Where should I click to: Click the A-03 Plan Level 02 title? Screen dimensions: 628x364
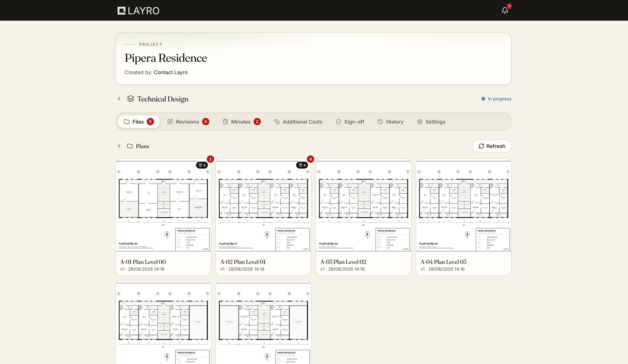point(343,262)
